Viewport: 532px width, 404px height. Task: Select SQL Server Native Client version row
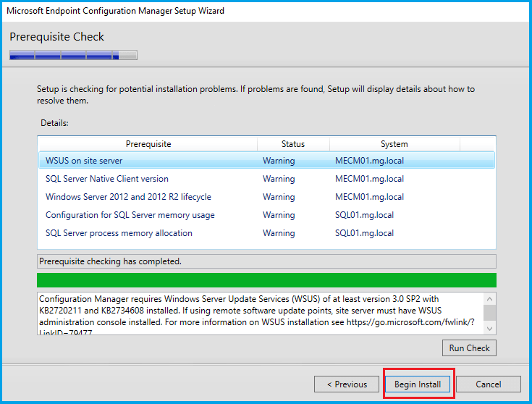[106, 178]
